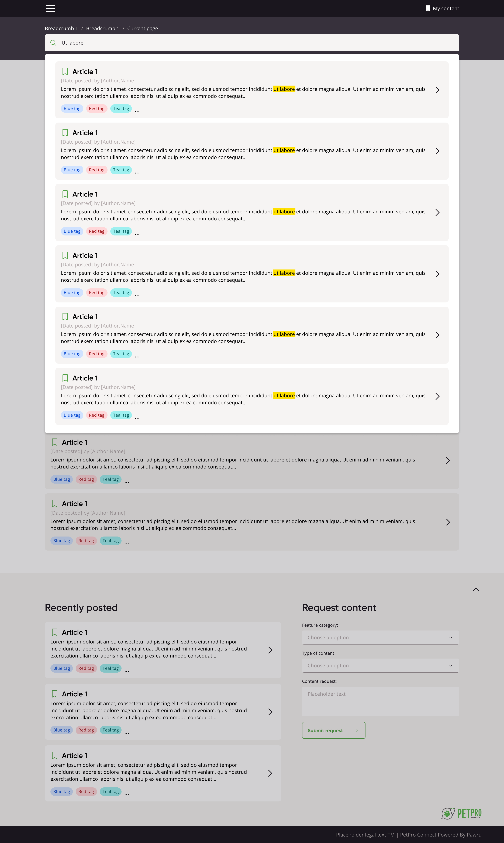Click the Submit request button
The width and height of the screenshot is (504, 843).
tap(333, 730)
